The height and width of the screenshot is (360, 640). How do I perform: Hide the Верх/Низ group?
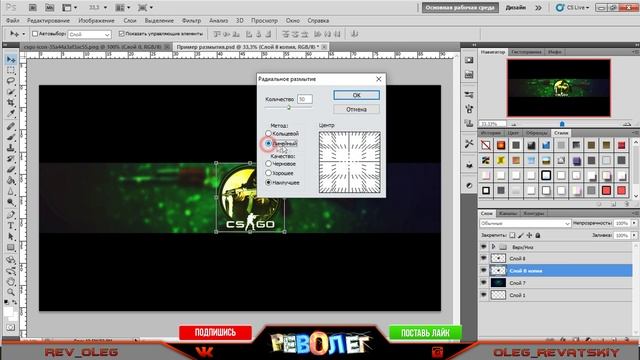[484, 247]
